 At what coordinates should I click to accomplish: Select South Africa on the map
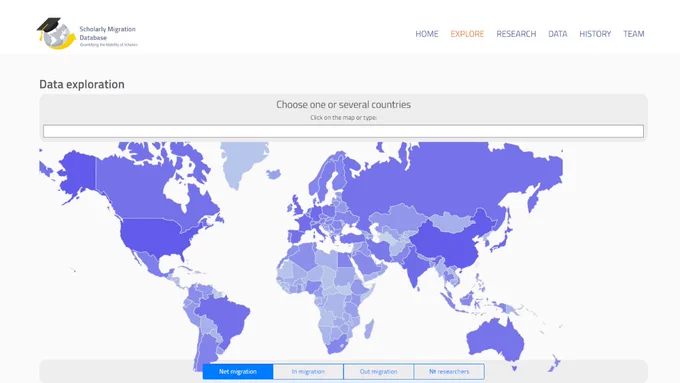point(337,346)
